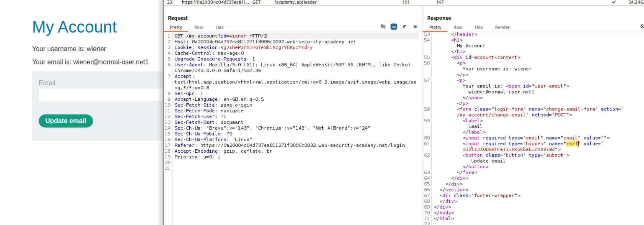
Task: Toggle the show non-printable characters \n icon
Action: pos(405,27)
